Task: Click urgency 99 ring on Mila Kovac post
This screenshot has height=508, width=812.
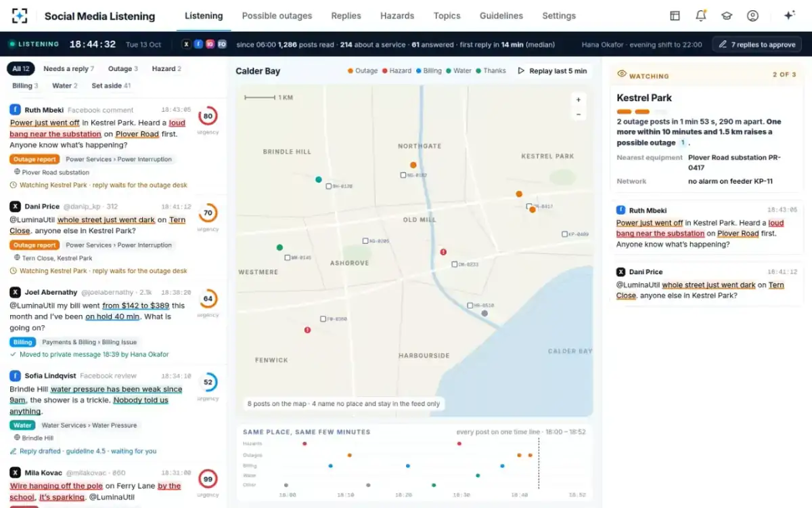Action: click(208, 479)
